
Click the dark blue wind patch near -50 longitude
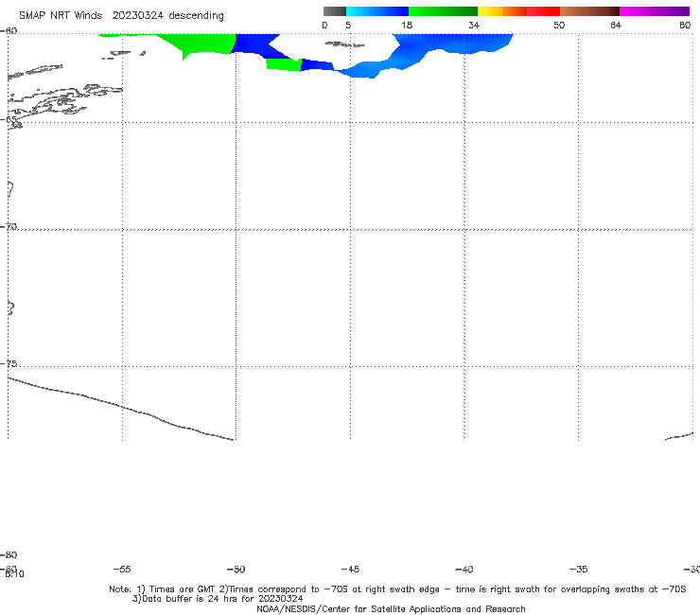click(x=253, y=44)
